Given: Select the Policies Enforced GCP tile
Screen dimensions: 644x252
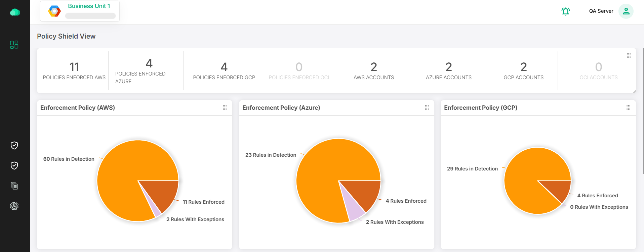Looking at the screenshot, I should 224,71.
